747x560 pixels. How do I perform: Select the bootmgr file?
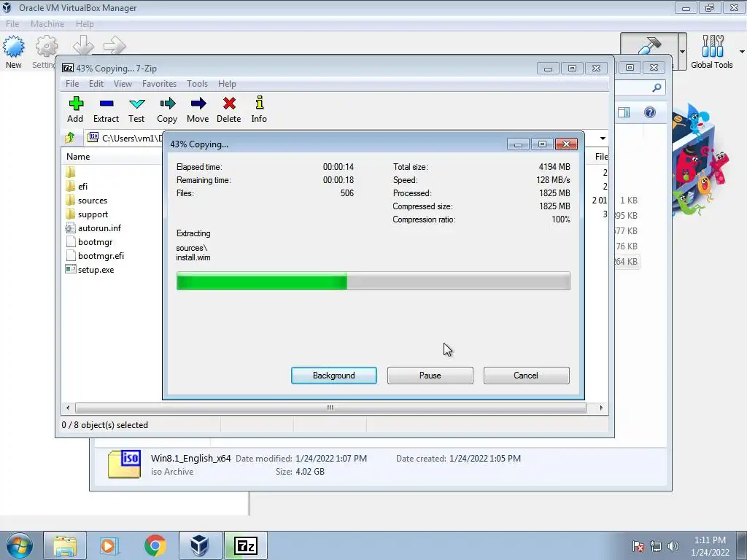(96, 242)
